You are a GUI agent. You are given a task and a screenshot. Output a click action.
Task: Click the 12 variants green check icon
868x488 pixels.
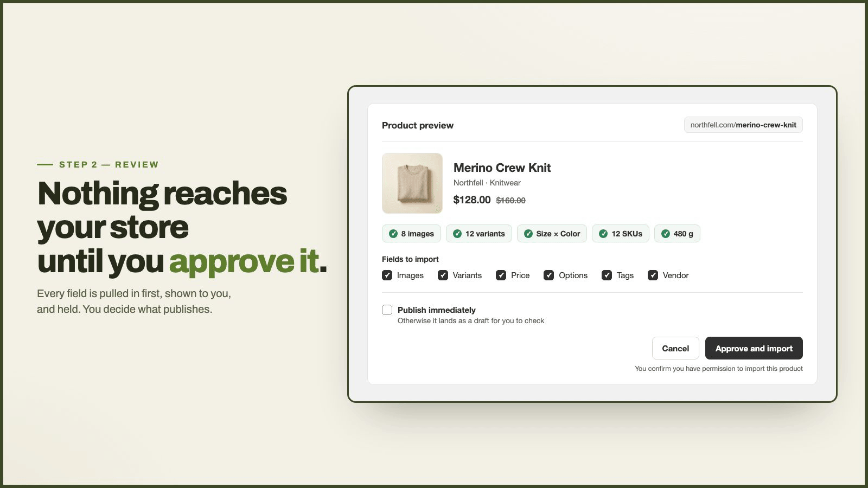[457, 234]
